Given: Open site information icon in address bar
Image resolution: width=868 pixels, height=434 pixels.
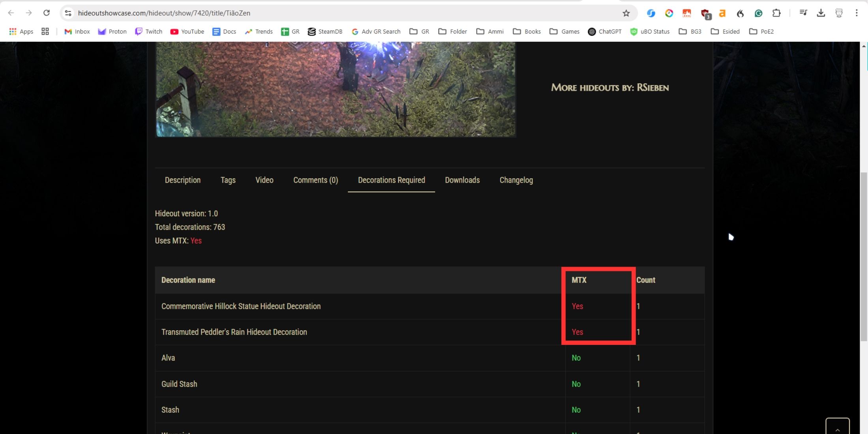Looking at the screenshot, I should click(x=68, y=13).
